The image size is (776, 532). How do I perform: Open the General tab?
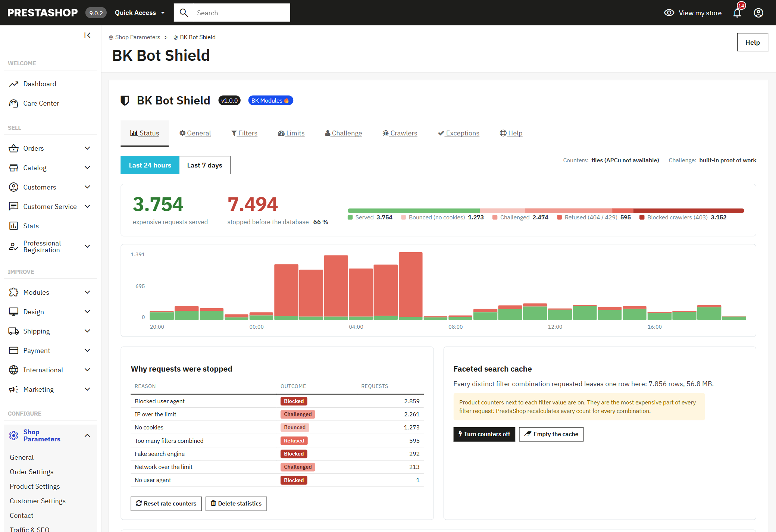tap(195, 133)
